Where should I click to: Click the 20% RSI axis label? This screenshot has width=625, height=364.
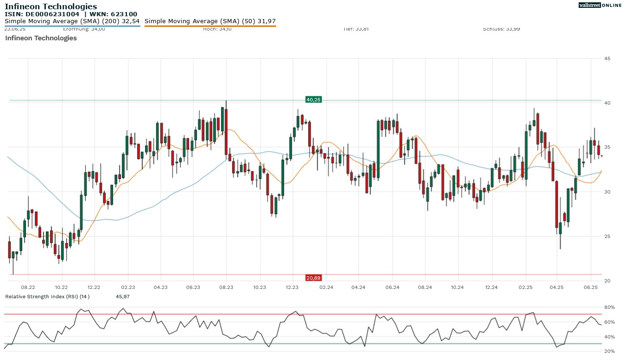(x=609, y=351)
